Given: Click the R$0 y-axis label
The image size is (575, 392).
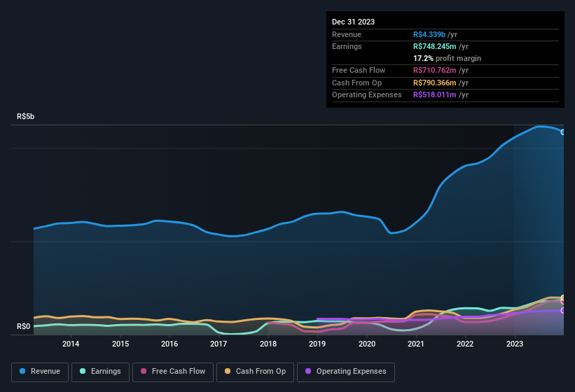Looking at the screenshot, I should [x=24, y=326].
